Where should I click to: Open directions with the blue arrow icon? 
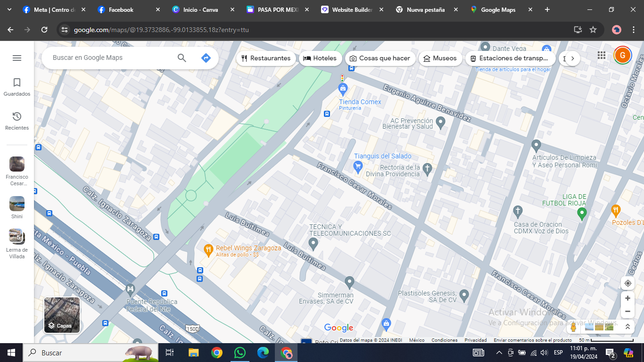[206, 58]
